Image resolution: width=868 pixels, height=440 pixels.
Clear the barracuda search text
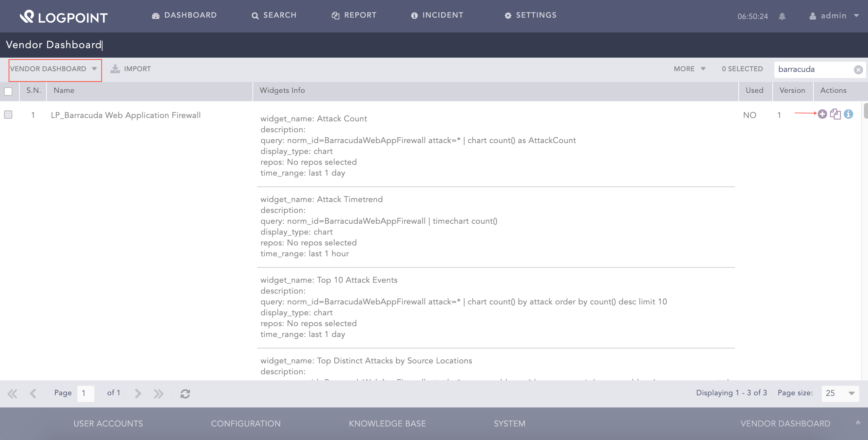pos(858,69)
